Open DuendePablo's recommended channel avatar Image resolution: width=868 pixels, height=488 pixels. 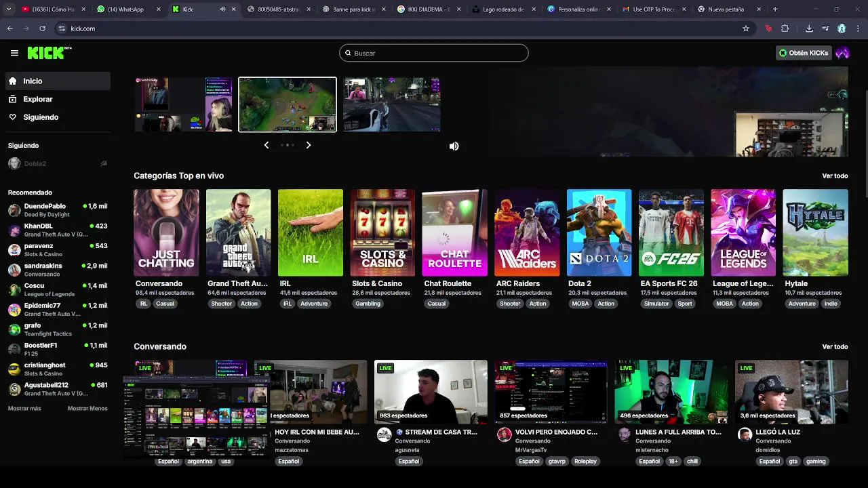[14, 210]
